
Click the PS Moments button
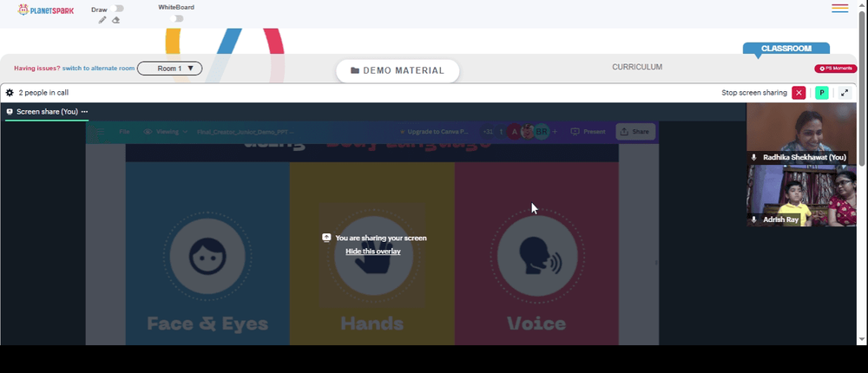pyautogui.click(x=835, y=69)
